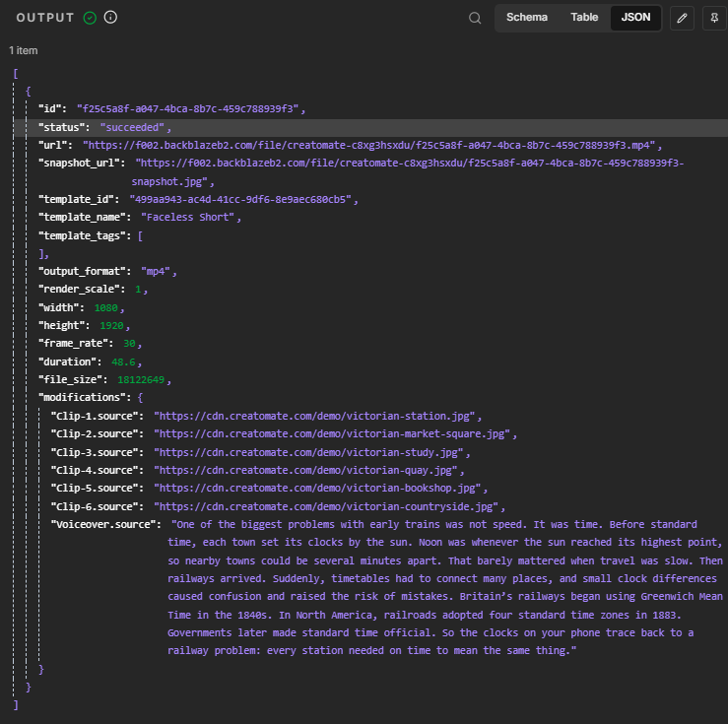Click the victorian-study.jpg url value
The height and width of the screenshot is (724, 728).
point(308,452)
